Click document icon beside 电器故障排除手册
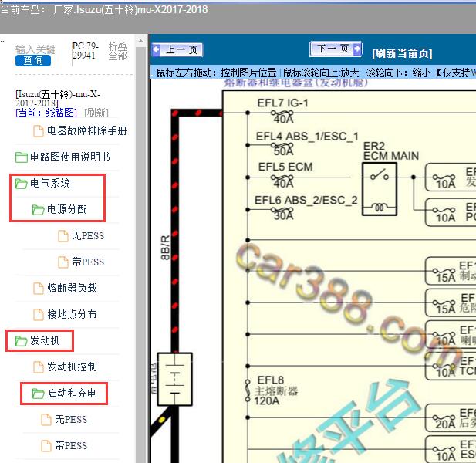 click(39, 131)
